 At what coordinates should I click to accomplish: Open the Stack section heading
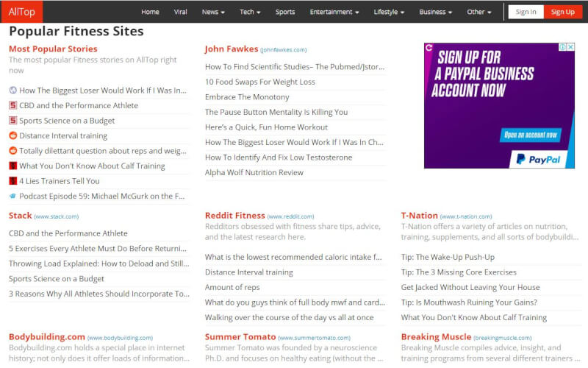click(21, 216)
